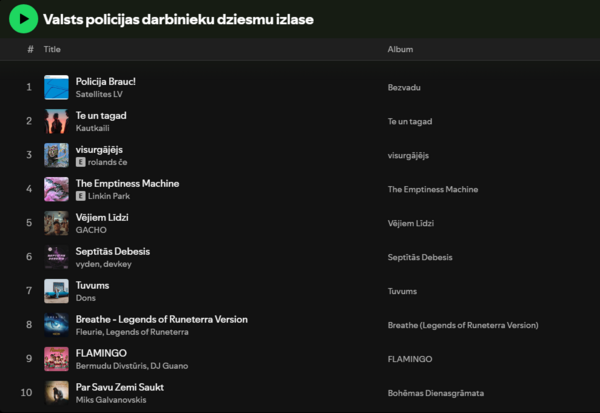Open visurgājējs track cover art
The height and width of the screenshot is (413, 600).
[x=56, y=155]
